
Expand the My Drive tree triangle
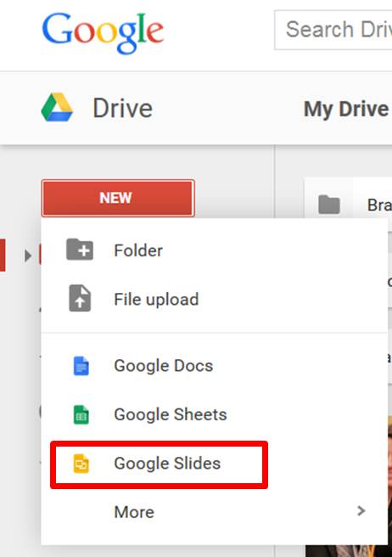pos(28,256)
